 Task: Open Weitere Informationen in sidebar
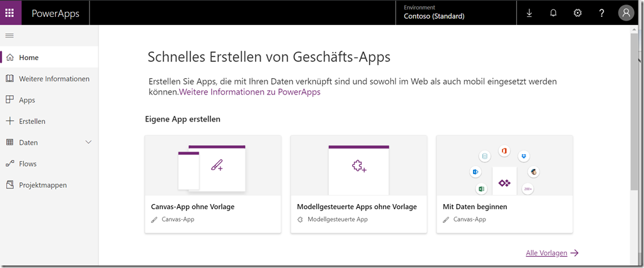click(x=49, y=79)
